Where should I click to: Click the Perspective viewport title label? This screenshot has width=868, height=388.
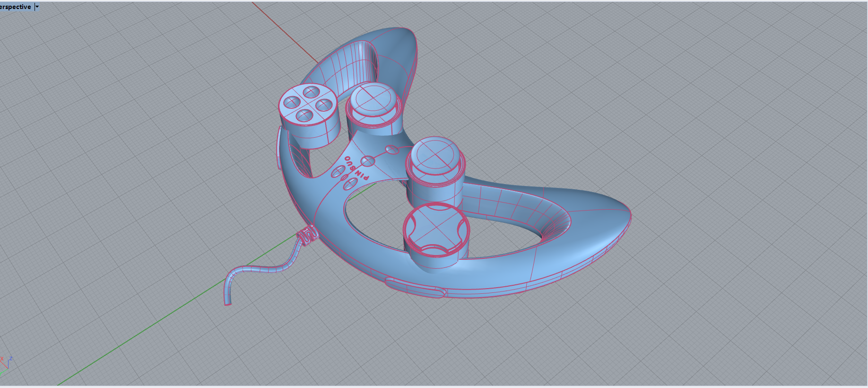[x=16, y=7]
